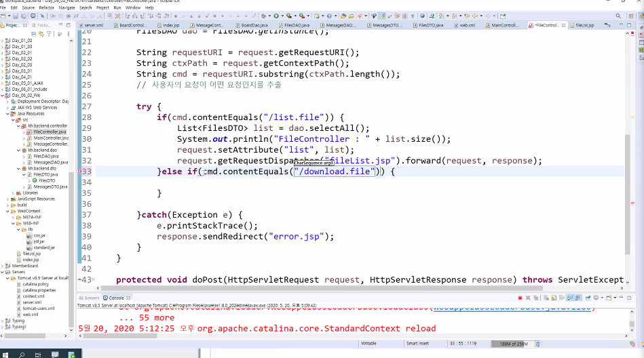Screen dimensions: 644x358
Task: Click the Save All toolbar icon
Action: (23, 16)
